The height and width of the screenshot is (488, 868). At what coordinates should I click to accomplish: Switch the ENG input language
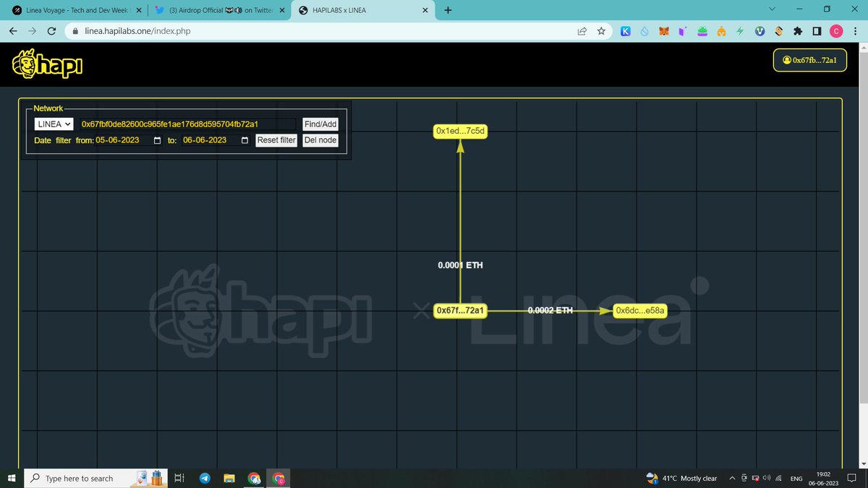pos(796,478)
